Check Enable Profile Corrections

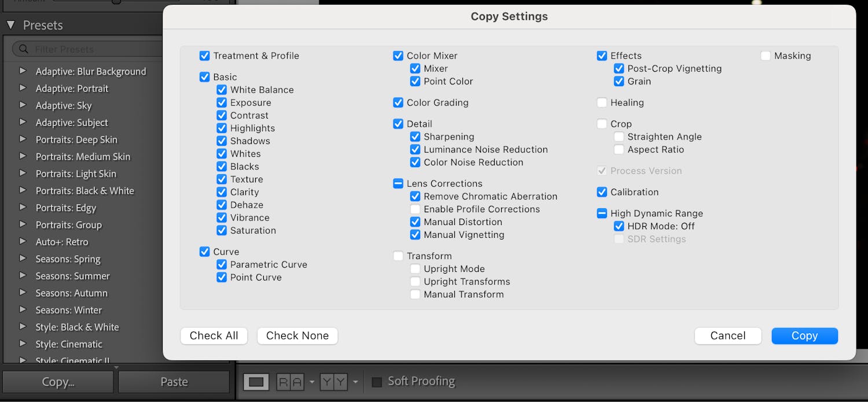tap(415, 209)
